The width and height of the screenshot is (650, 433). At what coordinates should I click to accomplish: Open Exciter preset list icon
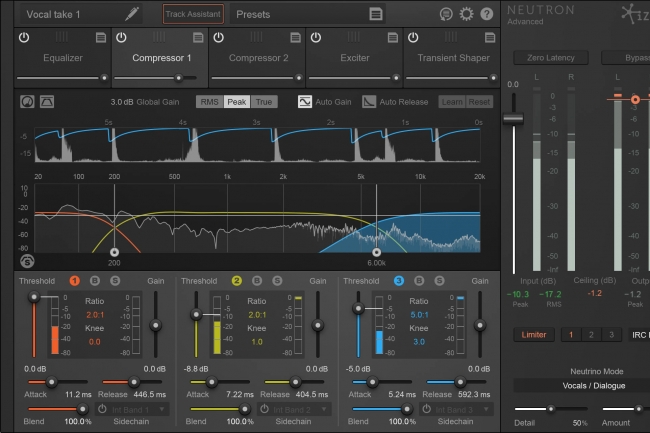393,38
